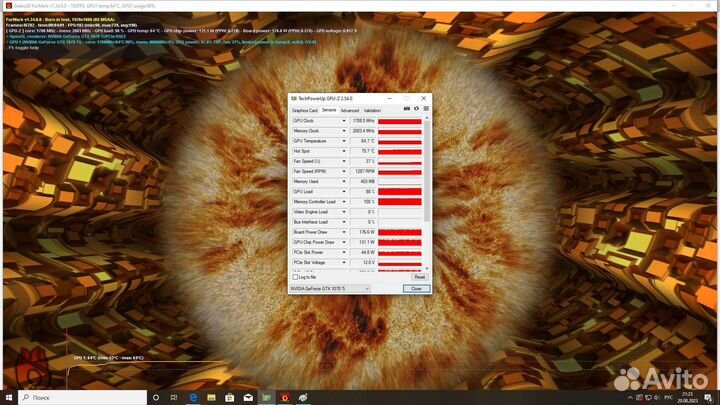The height and width of the screenshot is (405, 720).
Task: Expand the GPU Chip Power Draw dropdown
Action: tap(343, 242)
